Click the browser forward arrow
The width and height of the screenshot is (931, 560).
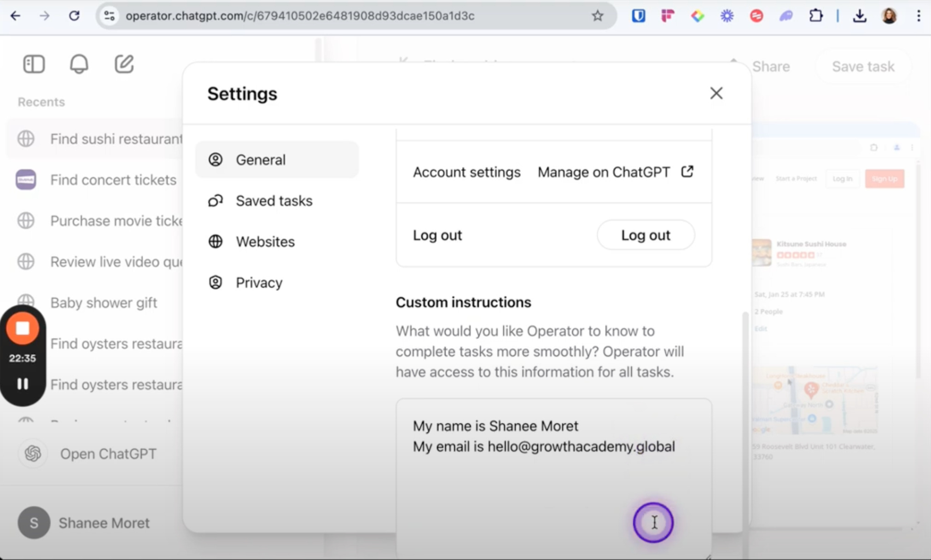[x=44, y=16]
